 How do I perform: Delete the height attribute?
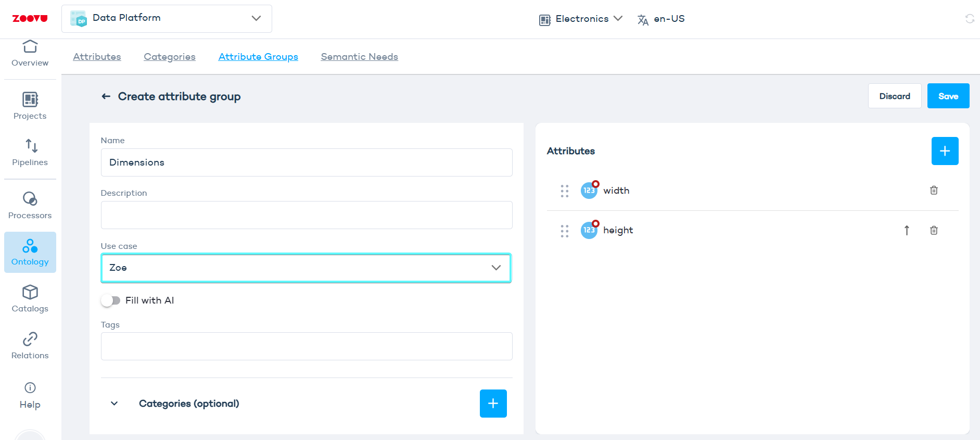click(x=934, y=230)
